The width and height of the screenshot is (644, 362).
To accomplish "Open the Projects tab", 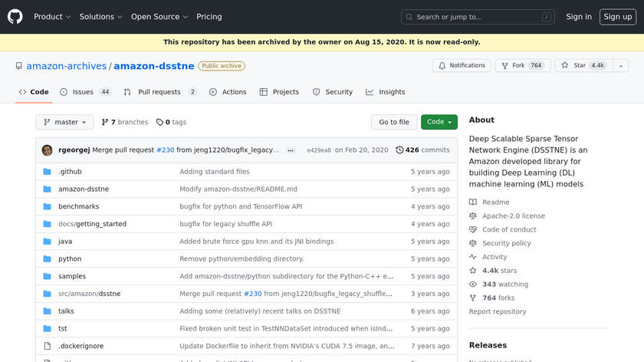I will [x=279, y=92].
